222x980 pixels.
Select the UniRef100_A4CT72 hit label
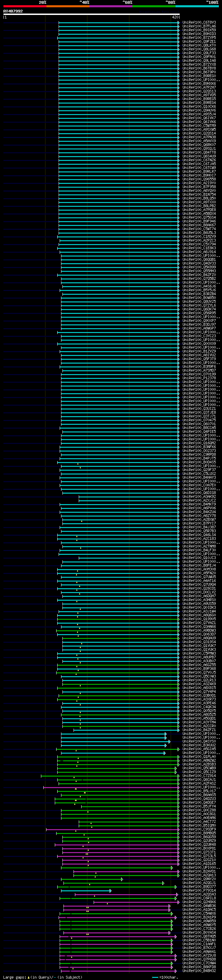click(x=199, y=821)
